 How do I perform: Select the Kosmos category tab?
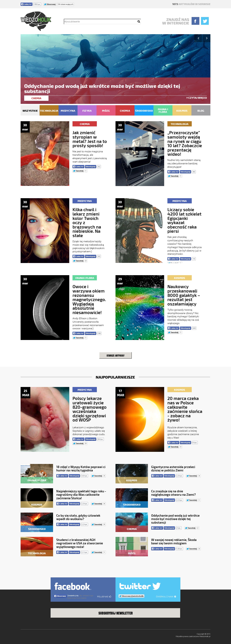[182, 111]
